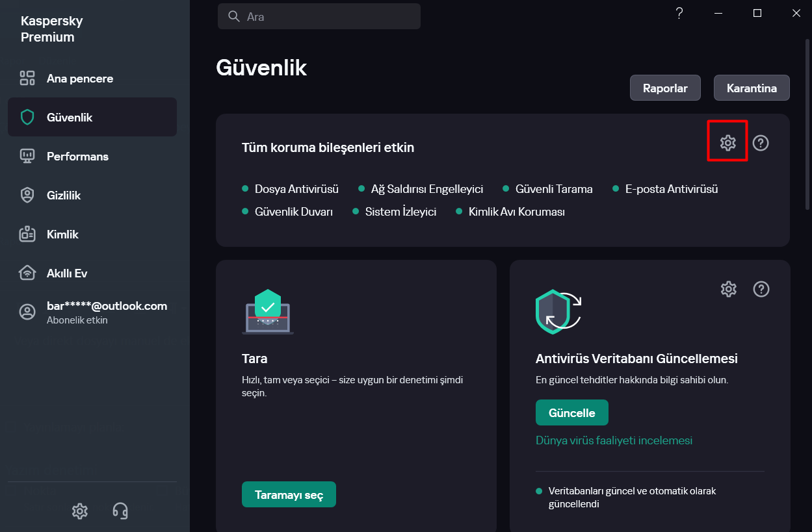
Task: Select Güvenlik in the sidebar
Action: pos(92,118)
